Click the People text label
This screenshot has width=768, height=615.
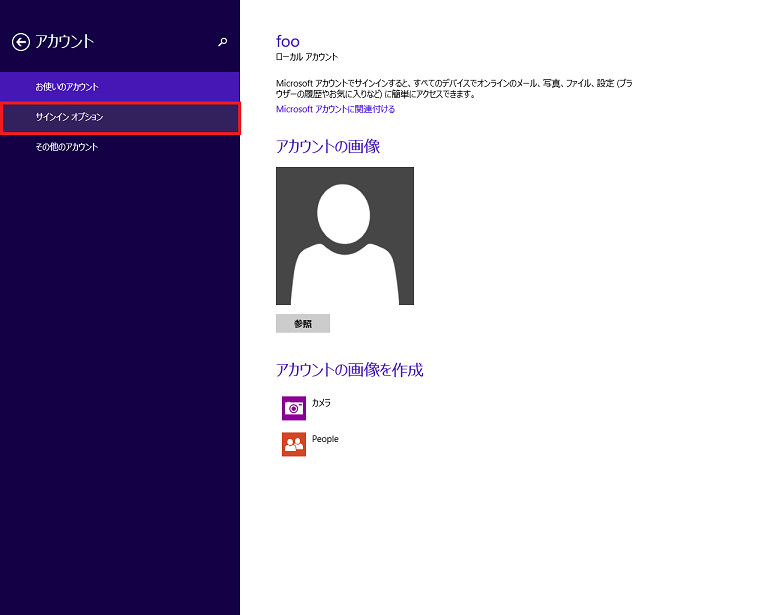325,439
